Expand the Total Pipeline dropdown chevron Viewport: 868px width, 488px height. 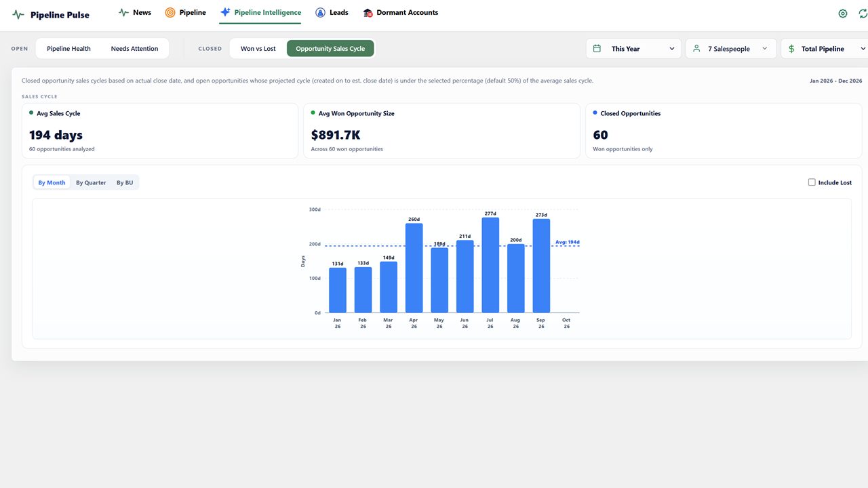[863, 49]
